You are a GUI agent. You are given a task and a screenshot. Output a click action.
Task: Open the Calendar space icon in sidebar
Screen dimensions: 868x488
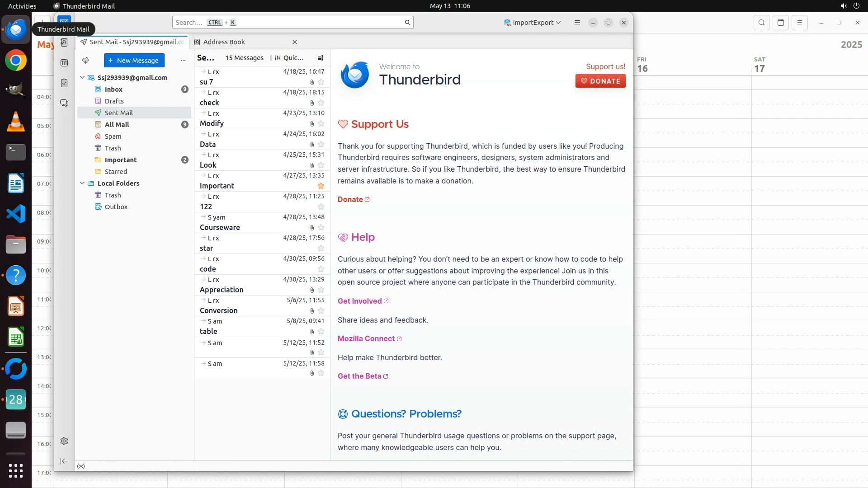coord(64,63)
